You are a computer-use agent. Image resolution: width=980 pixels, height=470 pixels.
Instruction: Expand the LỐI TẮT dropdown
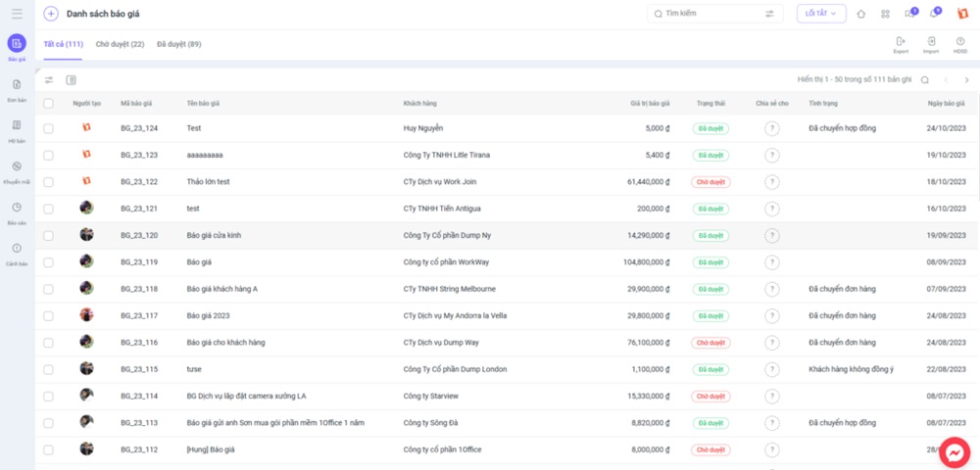pos(820,14)
